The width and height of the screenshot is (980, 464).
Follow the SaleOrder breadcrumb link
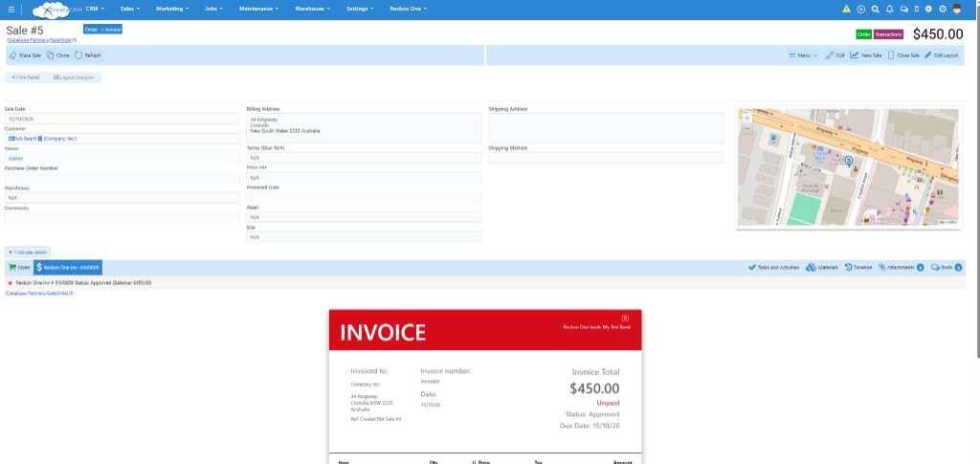61,40
